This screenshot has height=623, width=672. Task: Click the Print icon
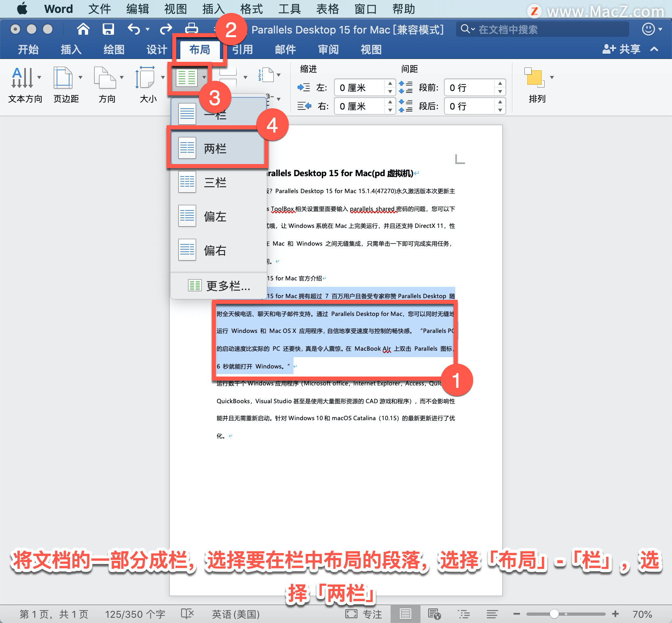191,29
